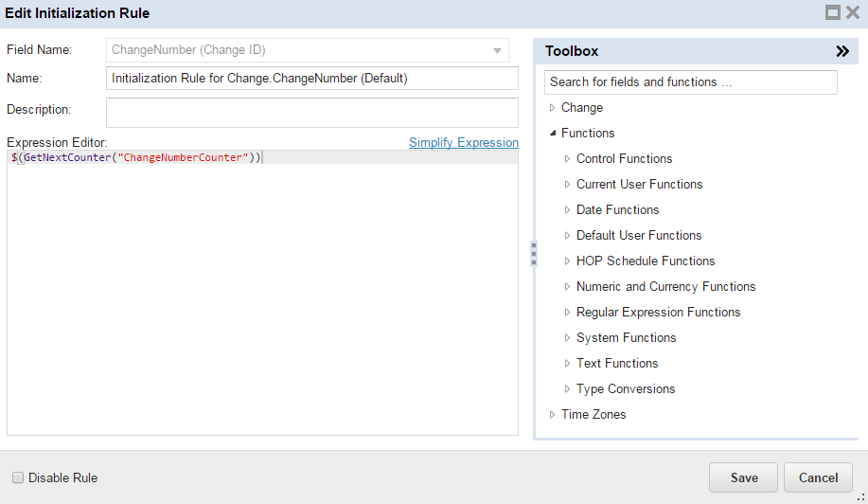The height and width of the screenshot is (504, 868).
Task: Maximize the Edit Initialization Rule dialog
Action: click(833, 12)
